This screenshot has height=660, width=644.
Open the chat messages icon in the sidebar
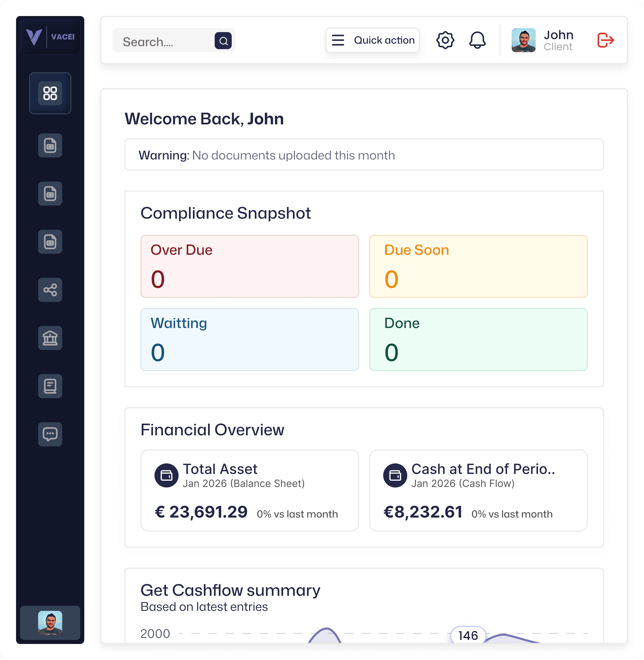(50, 434)
